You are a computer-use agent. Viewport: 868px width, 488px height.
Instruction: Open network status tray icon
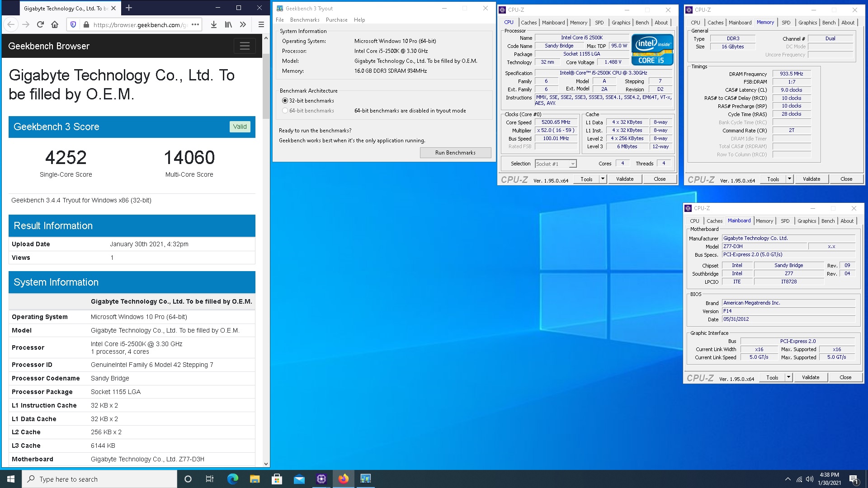[x=799, y=479]
